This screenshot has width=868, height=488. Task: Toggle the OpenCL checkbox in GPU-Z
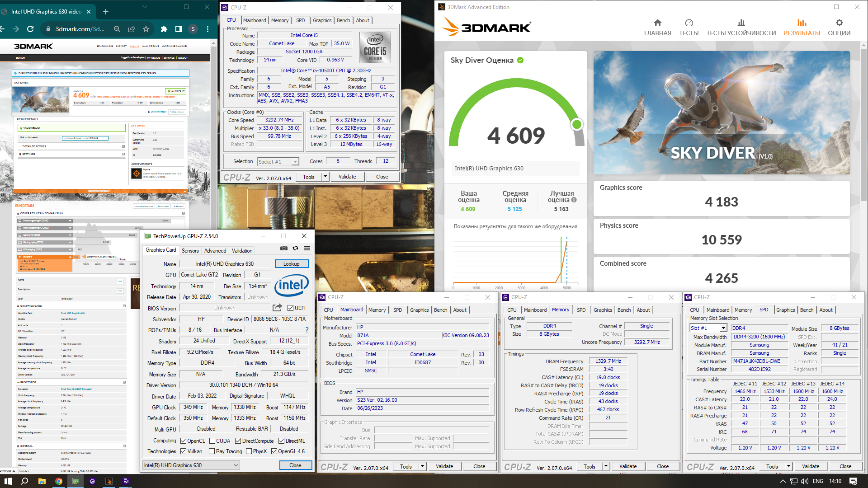click(183, 441)
